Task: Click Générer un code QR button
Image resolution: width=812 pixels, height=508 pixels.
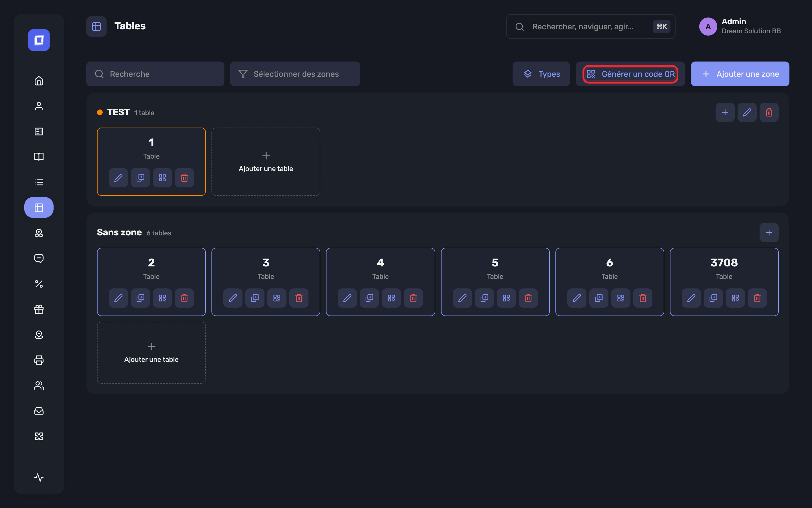Action: [x=630, y=74]
